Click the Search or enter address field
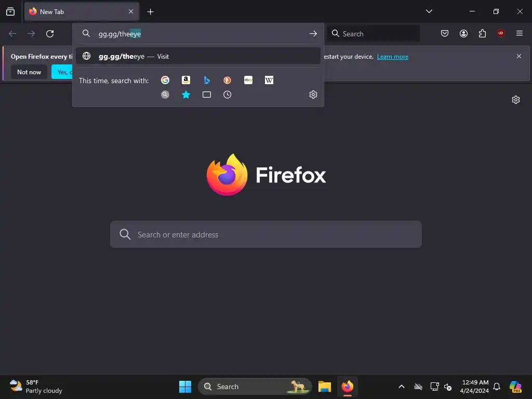The image size is (532, 399). pos(266,234)
